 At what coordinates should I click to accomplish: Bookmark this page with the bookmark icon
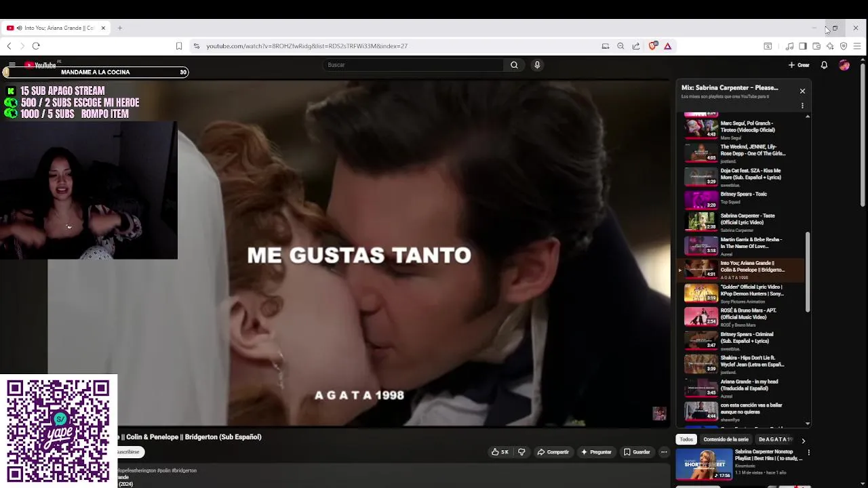pos(179,46)
